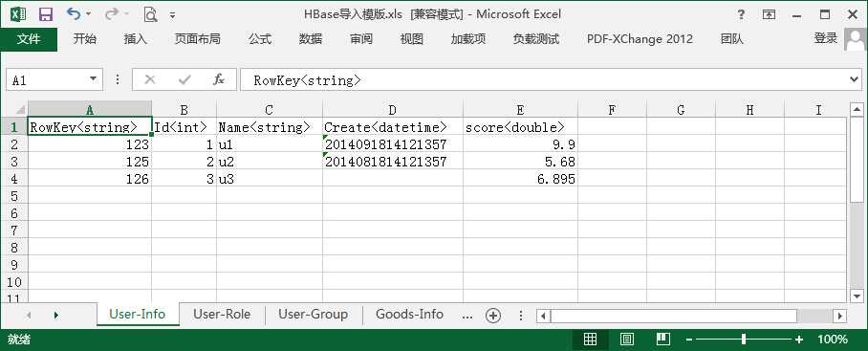Click the zoom slider handle

pos(744,340)
